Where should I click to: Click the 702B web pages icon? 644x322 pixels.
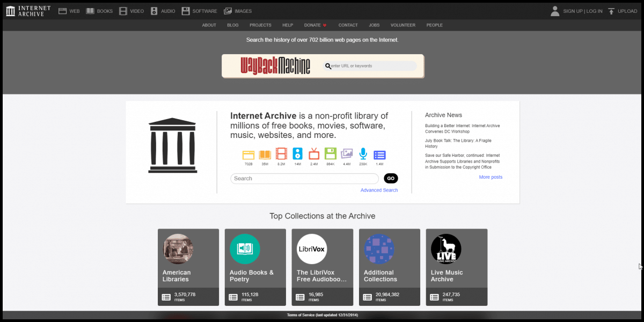pos(248,155)
